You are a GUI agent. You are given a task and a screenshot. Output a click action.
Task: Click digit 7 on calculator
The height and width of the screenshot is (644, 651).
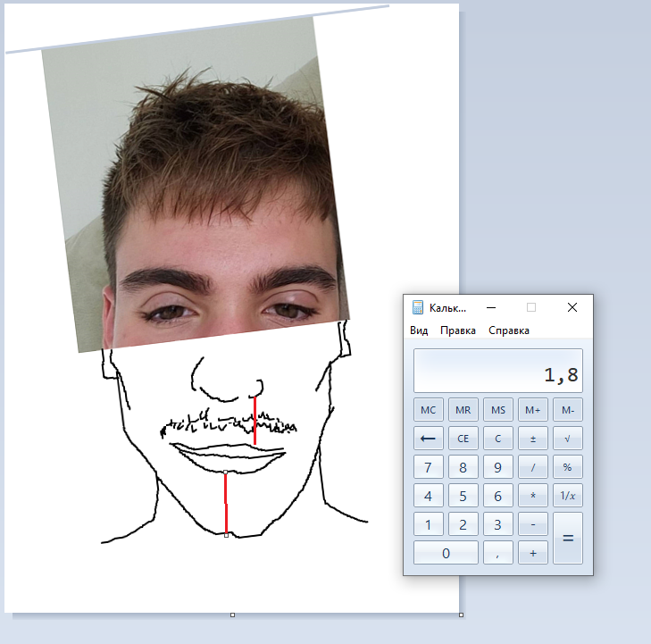pos(428,467)
